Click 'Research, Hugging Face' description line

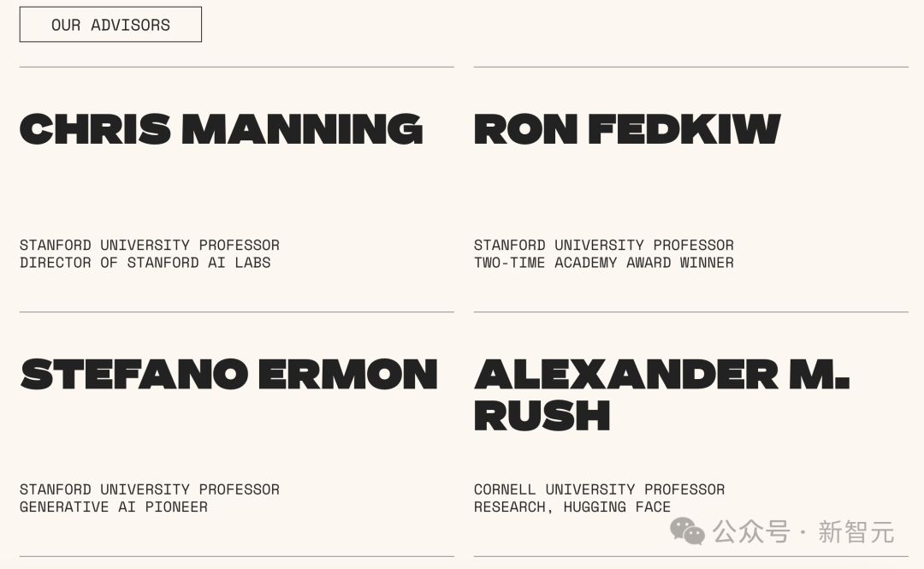tap(572, 507)
